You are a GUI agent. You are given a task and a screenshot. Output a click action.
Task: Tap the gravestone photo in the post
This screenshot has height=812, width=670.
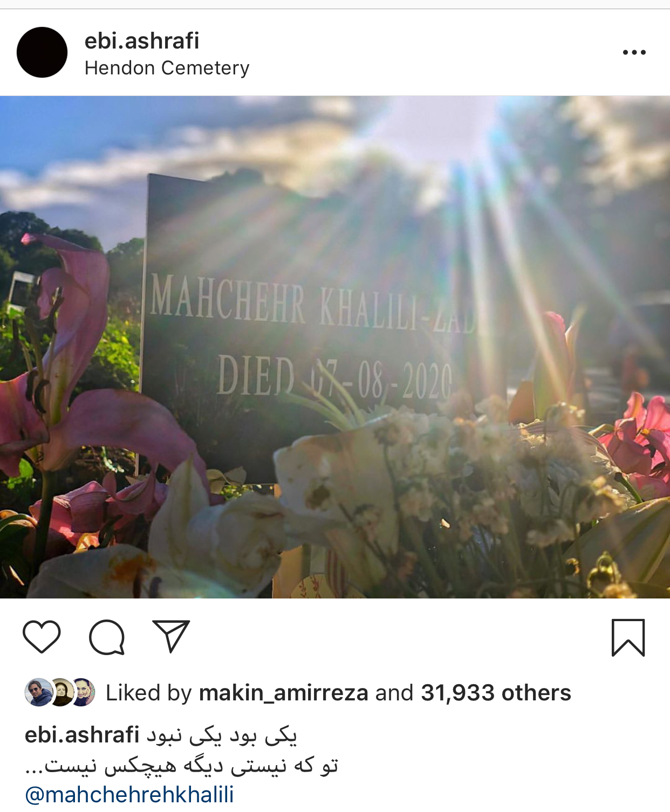point(335,347)
